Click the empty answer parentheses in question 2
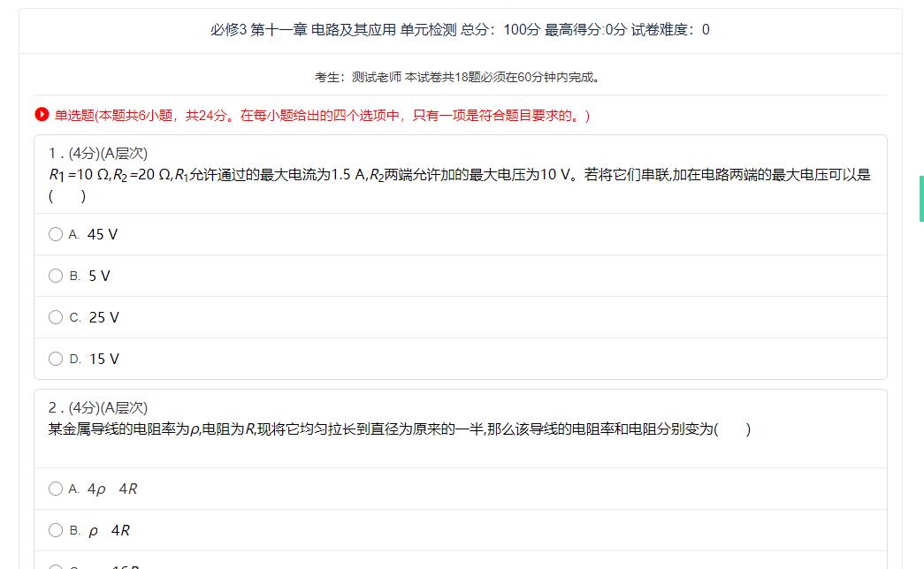 click(732, 429)
